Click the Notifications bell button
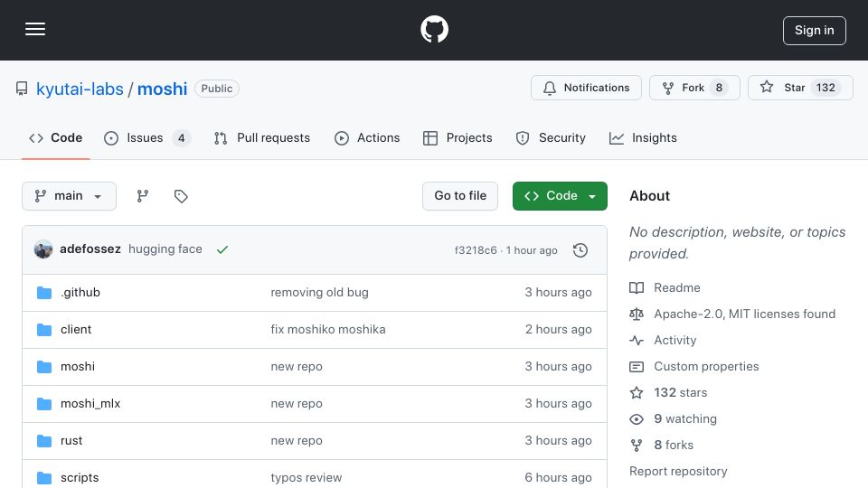The height and width of the screenshot is (488, 868). [x=586, y=88]
